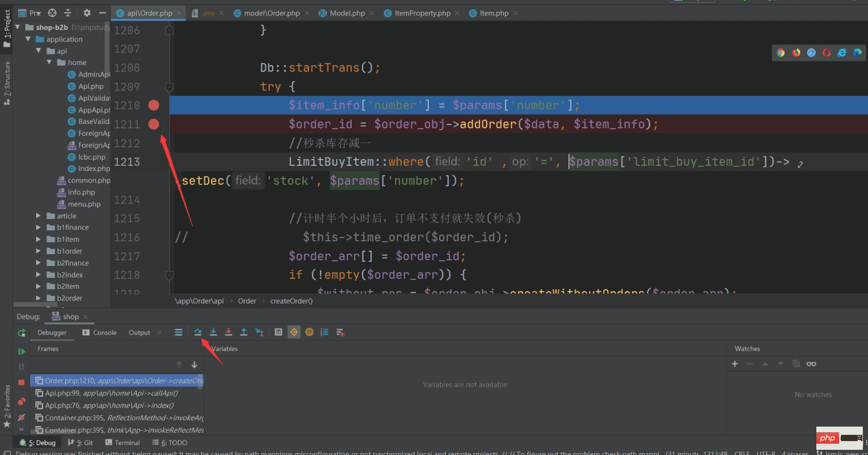This screenshot has height=455, width=868.
Task: Click the Step Into debug icon
Action: [213, 332]
